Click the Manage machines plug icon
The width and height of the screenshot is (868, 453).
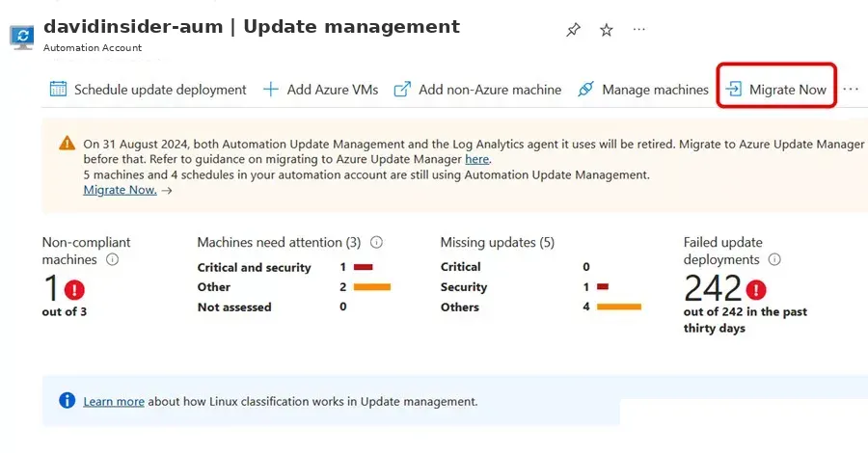point(585,89)
